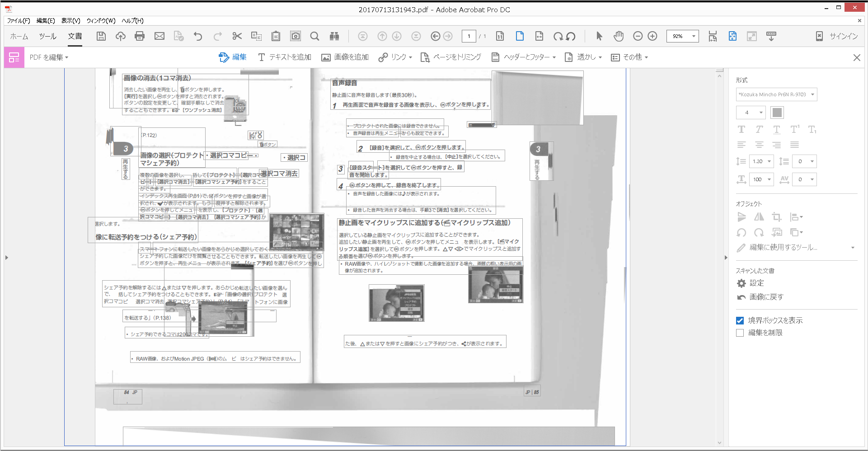Take a snapshot with the camera icon
This screenshot has height=451, width=868.
click(x=296, y=36)
